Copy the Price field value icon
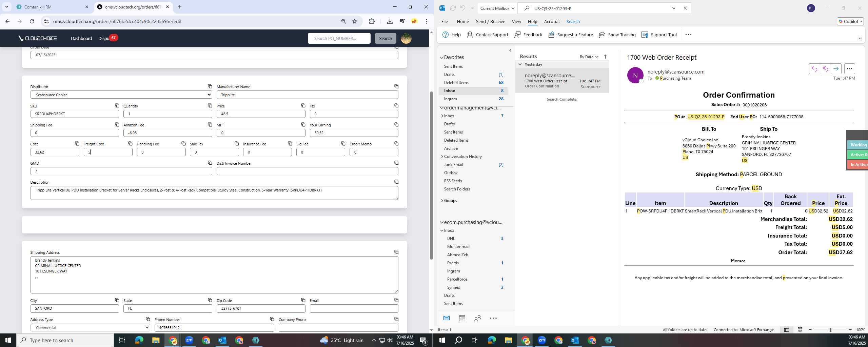Viewport: 868px width, 347px height. click(303, 106)
